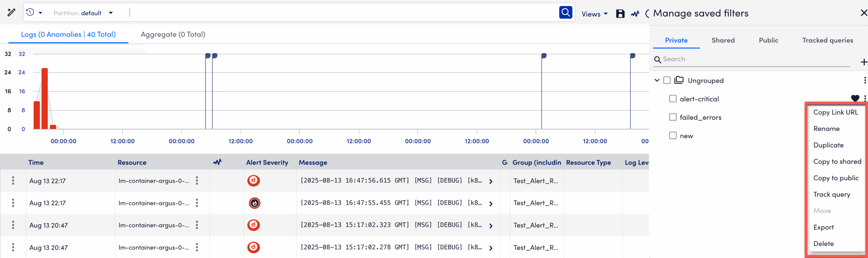Image resolution: width=868 pixels, height=258 pixels.
Task: Click the Ungrouped folder icon
Action: (679, 80)
